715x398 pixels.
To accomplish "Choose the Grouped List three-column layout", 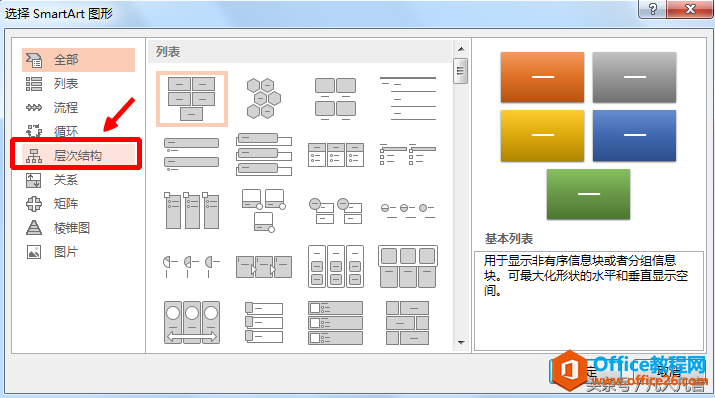I will (x=336, y=266).
